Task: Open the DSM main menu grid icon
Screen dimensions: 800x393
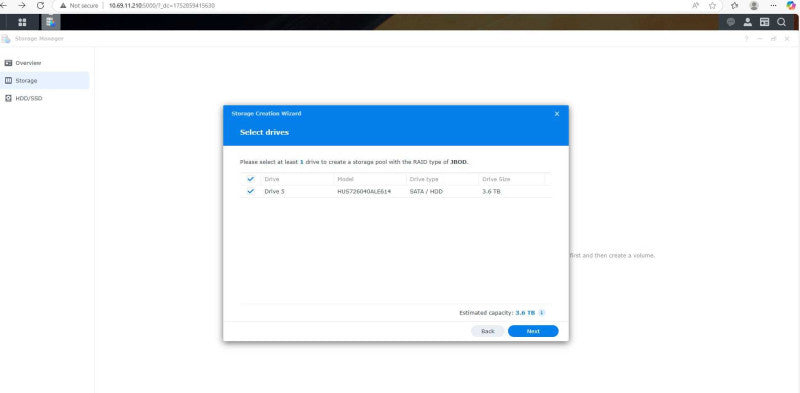Action: pyautogui.click(x=22, y=22)
